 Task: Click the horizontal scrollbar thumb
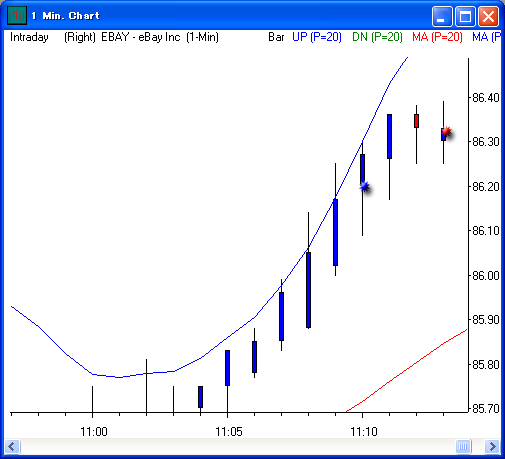[463, 446]
